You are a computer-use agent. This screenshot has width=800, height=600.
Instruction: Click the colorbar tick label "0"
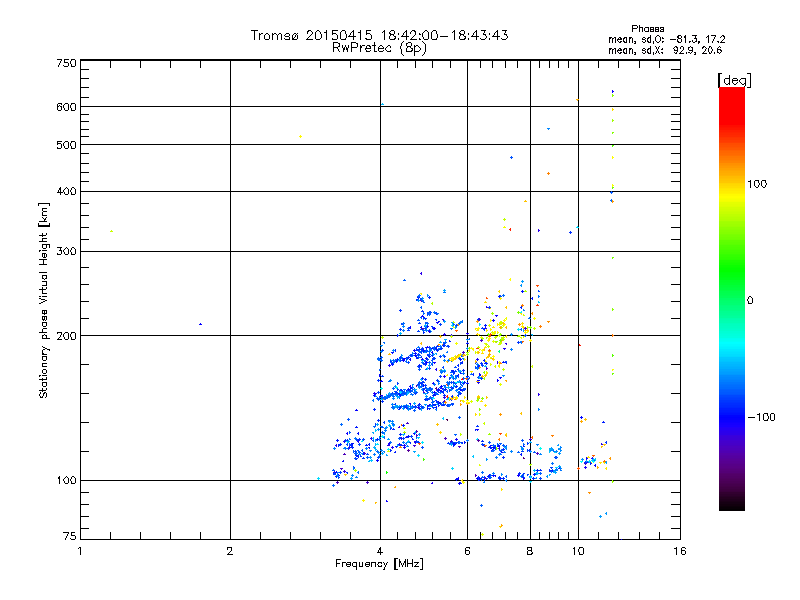click(750, 300)
